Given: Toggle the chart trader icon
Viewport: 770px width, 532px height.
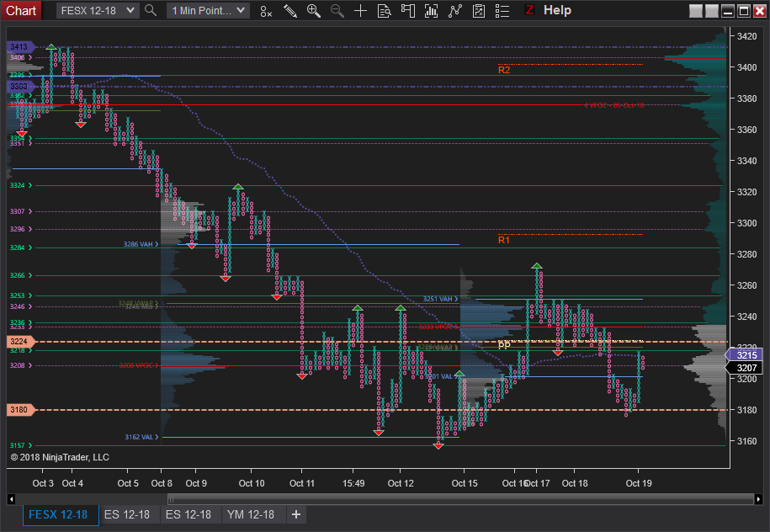Looking at the screenshot, I should point(407,11).
